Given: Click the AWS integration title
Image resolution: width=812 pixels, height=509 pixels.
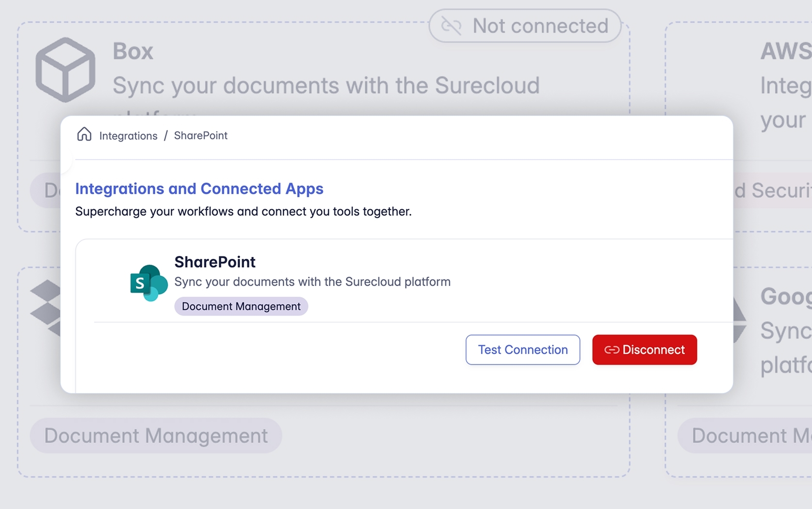Looking at the screenshot, I should [x=786, y=51].
